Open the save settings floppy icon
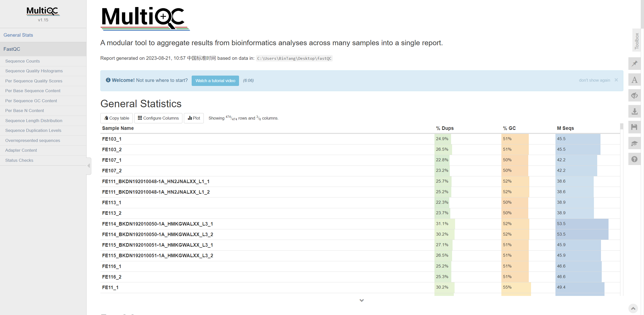Screen dimensions: 644x315 point(634,127)
